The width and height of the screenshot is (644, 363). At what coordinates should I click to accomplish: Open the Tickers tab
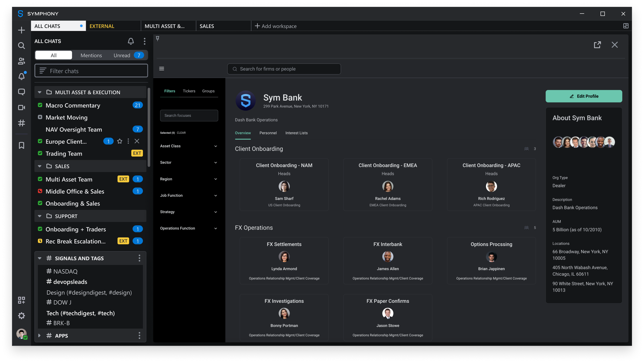coord(189,91)
